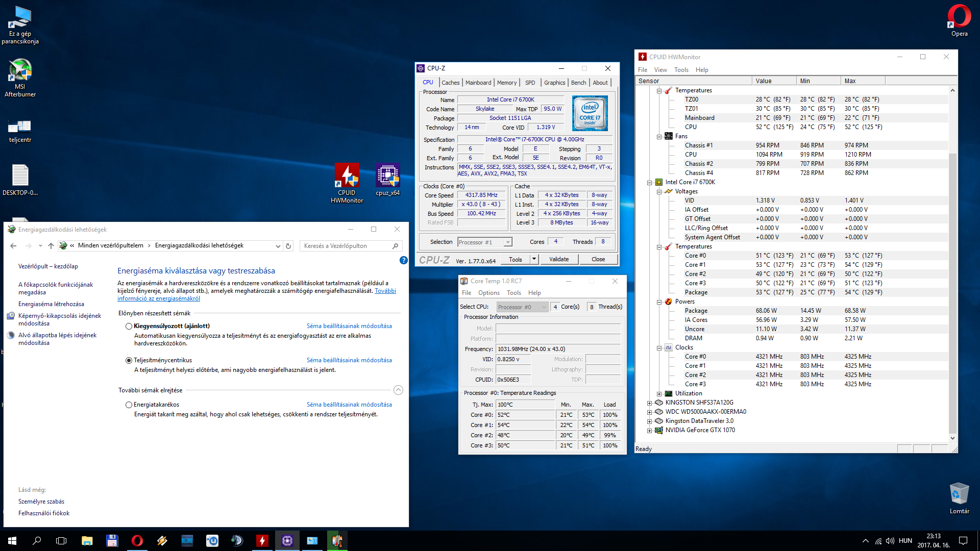
Task: Switch to Memory tab in CPU-Z
Action: (x=507, y=83)
